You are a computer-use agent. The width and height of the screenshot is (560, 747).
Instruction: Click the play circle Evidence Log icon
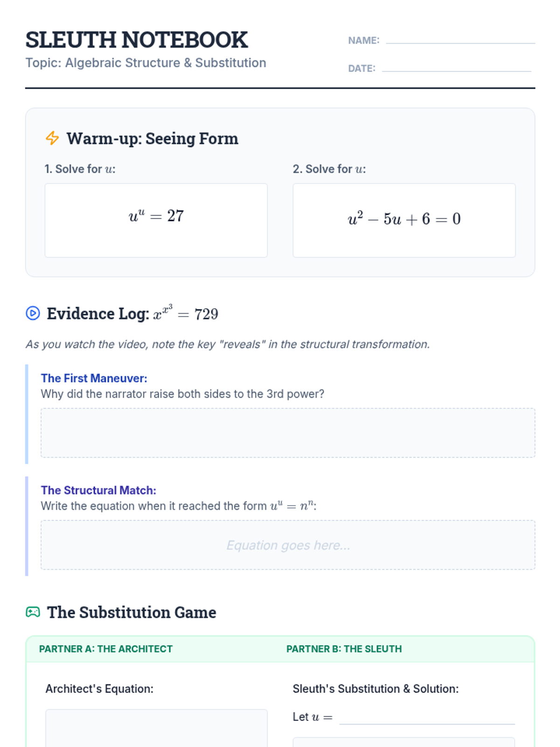[33, 313]
